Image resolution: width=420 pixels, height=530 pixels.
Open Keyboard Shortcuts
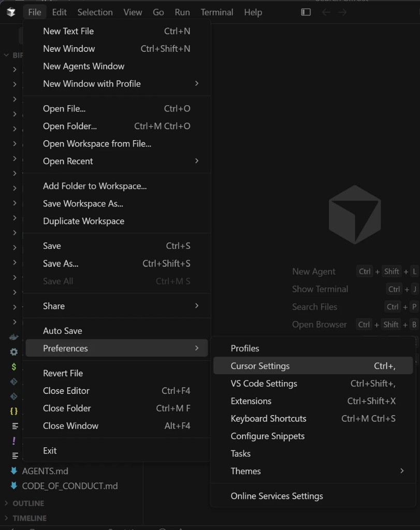coord(313,418)
